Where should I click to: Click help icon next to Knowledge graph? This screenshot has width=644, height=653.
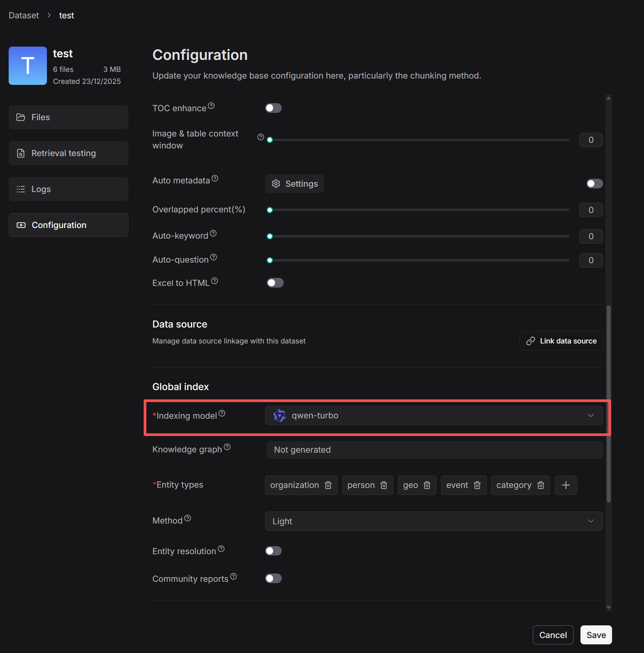(227, 447)
